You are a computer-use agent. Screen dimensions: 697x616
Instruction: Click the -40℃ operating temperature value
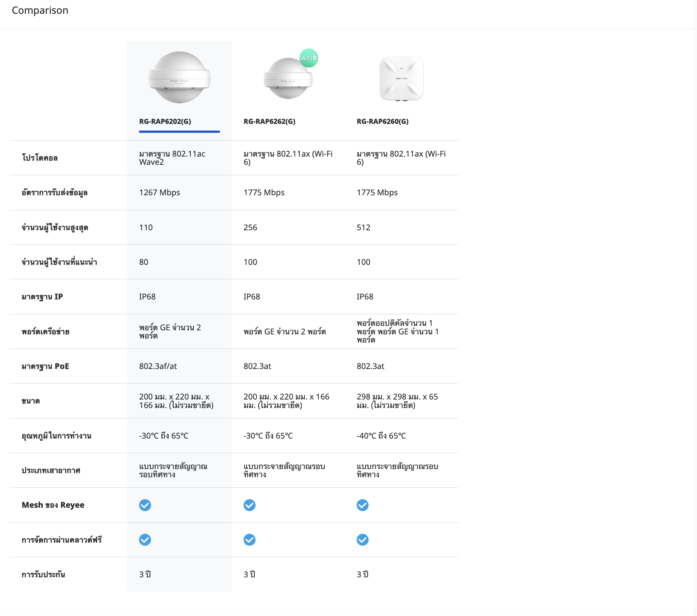click(x=381, y=436)
